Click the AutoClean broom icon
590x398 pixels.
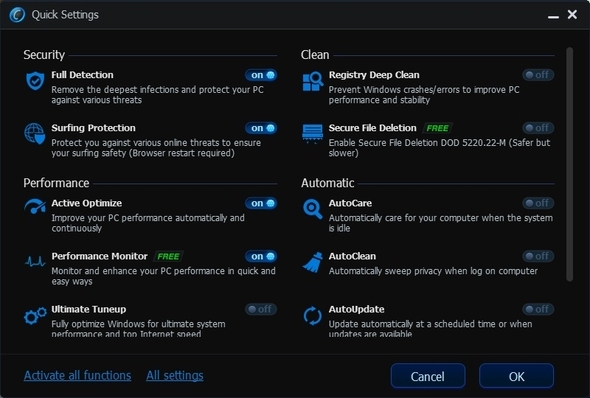click(313, 262)
